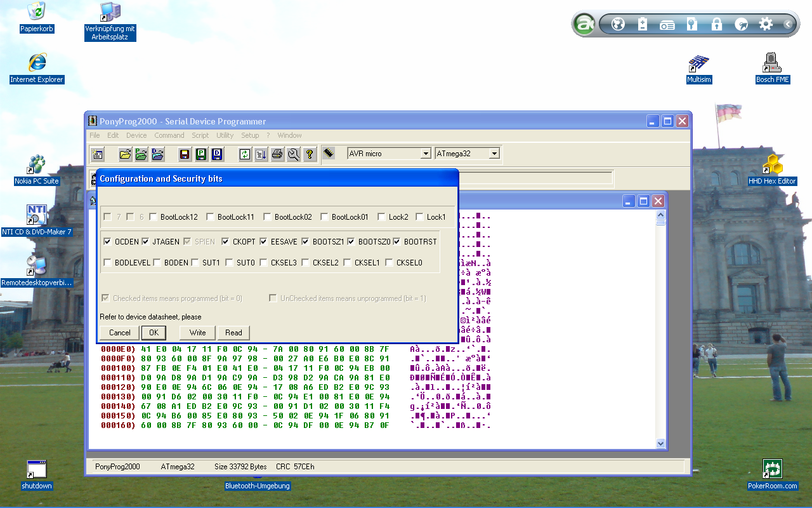Click the green Acer eManager logo button

pyautogui.click(x=584, y=24)
